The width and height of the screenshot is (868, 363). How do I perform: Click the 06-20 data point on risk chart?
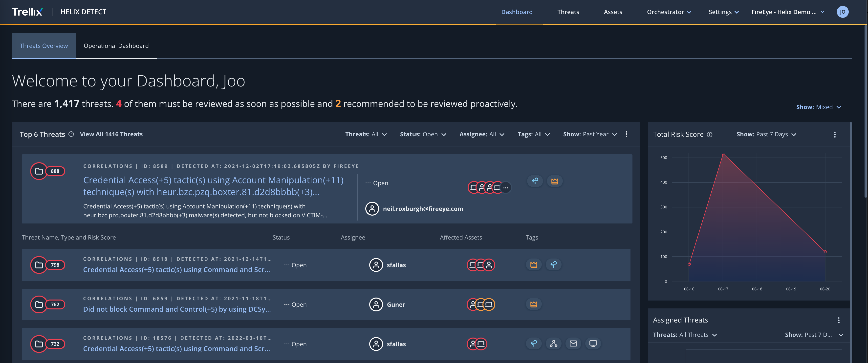click(x=825, y=252)
